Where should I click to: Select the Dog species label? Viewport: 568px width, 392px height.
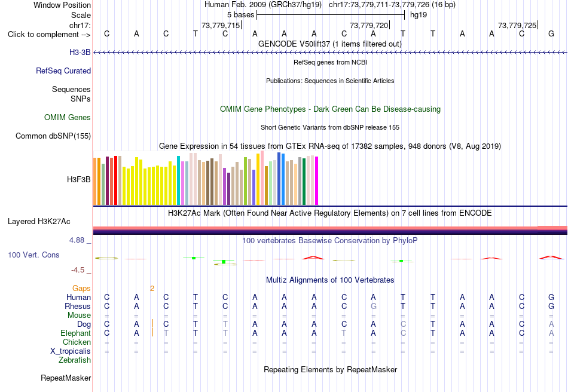tap(84, 324)
